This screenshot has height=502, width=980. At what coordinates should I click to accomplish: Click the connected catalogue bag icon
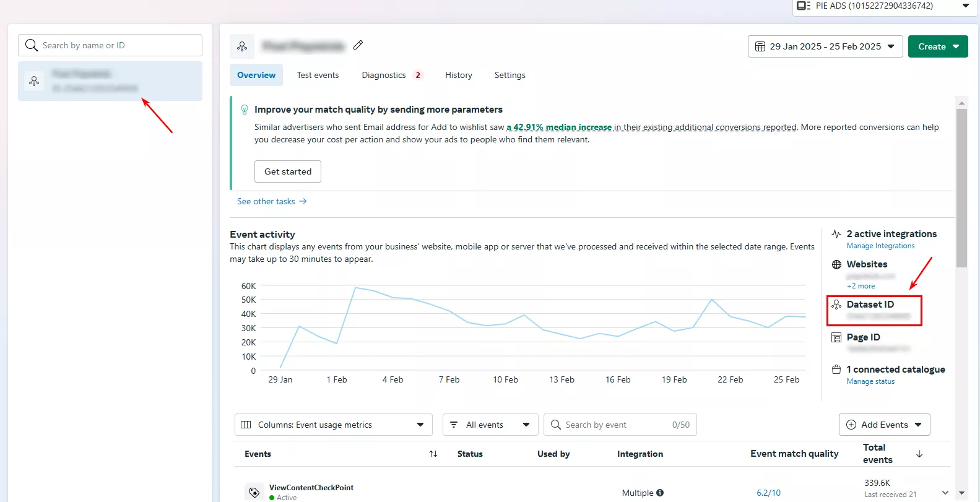pyautogui.click(x=836, y=370)
